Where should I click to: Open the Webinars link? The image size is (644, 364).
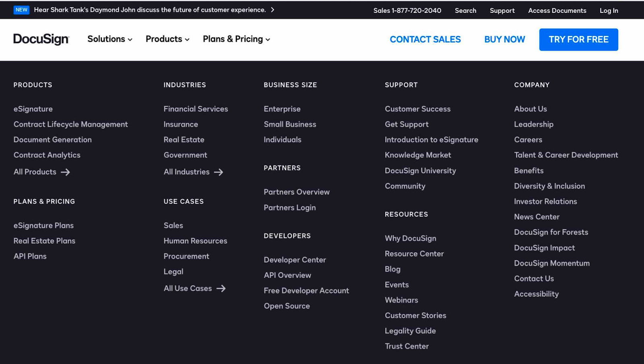tap(401, 300)
